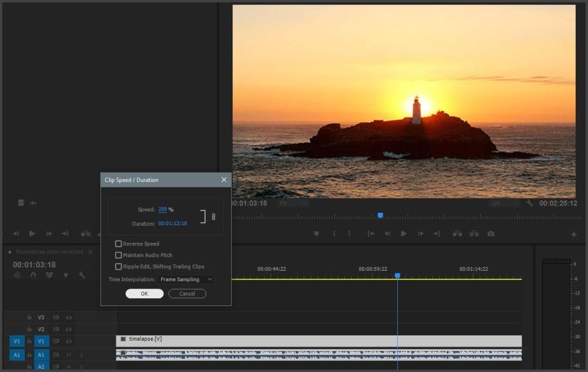Viewport: 588px width, 372px height.
Task: Toggle timeline Snap magnet icon
Action: (33, 275)
